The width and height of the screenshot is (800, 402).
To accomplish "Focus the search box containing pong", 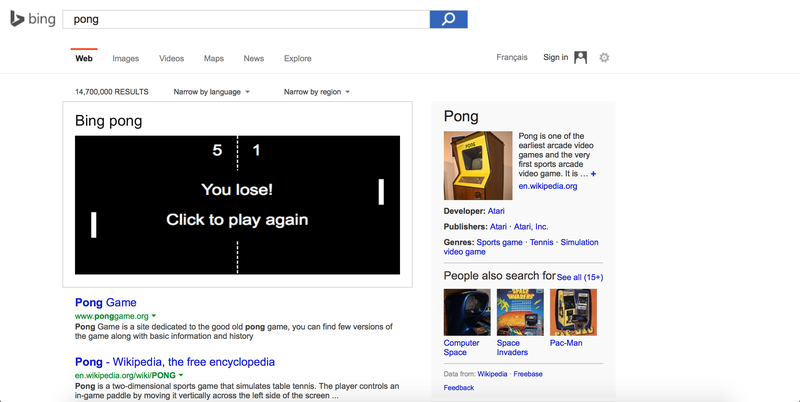I will point(246,19).
